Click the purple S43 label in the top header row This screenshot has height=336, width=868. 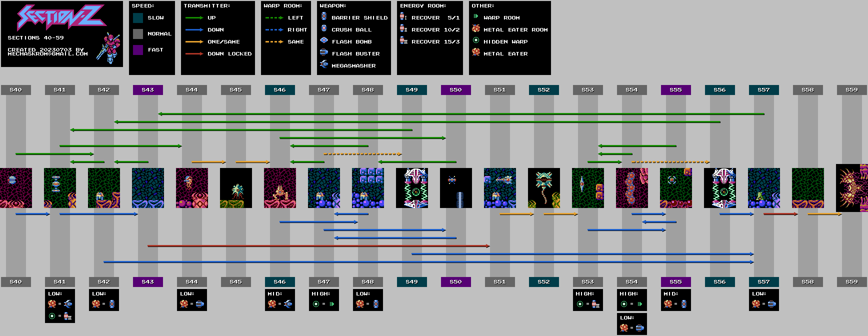[x=148, y=90]
